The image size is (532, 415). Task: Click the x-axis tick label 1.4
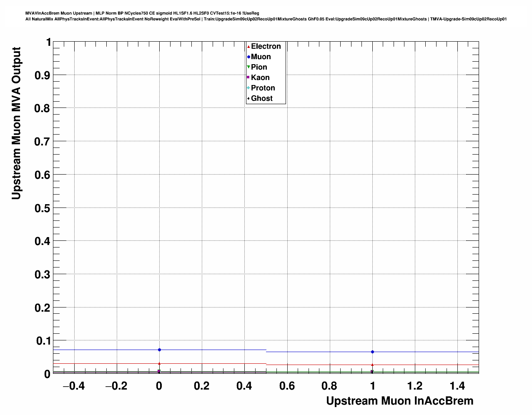point(457,386)
